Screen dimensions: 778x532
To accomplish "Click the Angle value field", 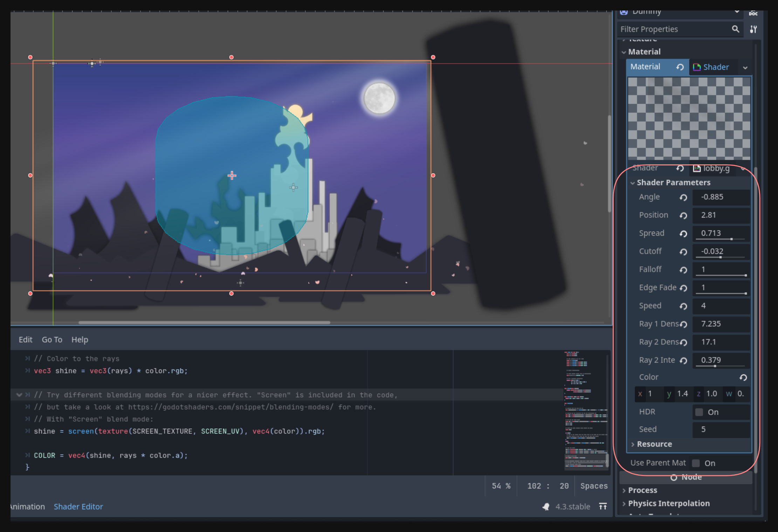I will [x=721, y=197].
